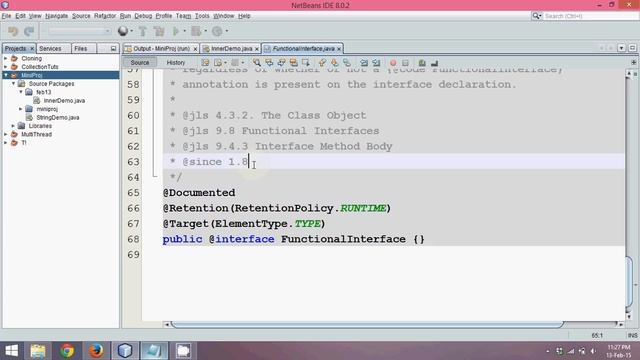Click the Maximize editor window icon

[632, 48]
